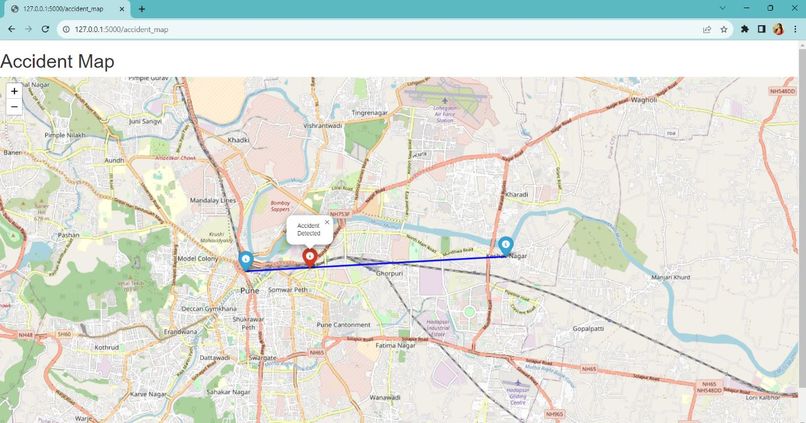This screenshot has height=423, width=806.
Task: Close the Accident Detected popup
Action: (327, 222)
